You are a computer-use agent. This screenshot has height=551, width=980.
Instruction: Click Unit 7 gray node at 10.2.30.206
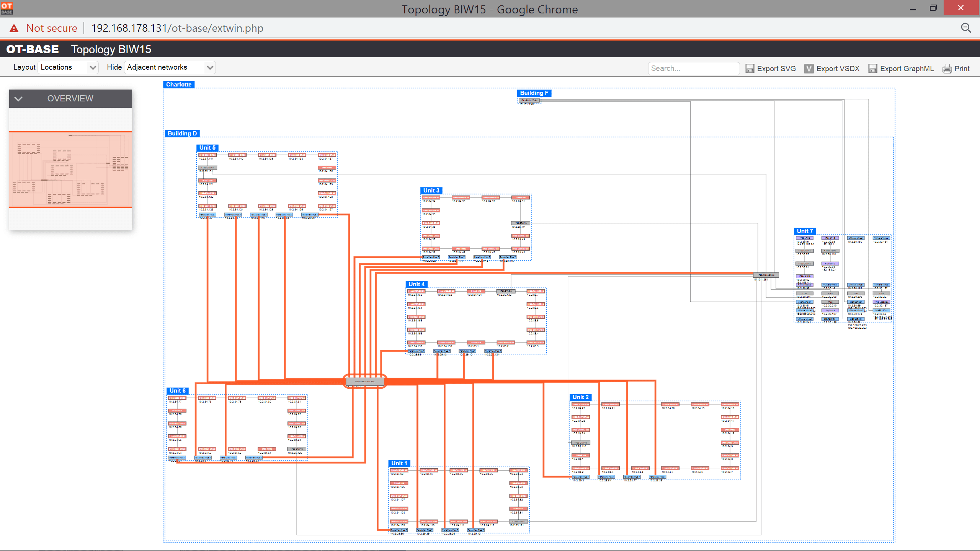click(x=856, y=293)
